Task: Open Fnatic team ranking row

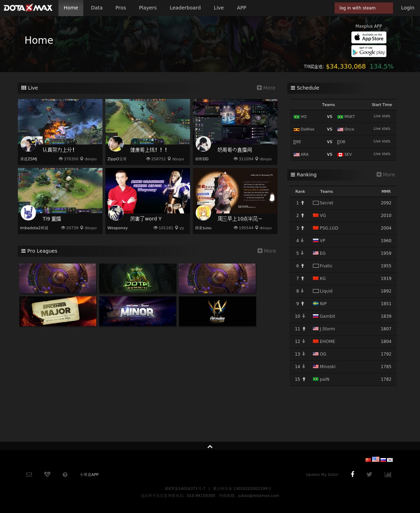Action: pos(343,266)
